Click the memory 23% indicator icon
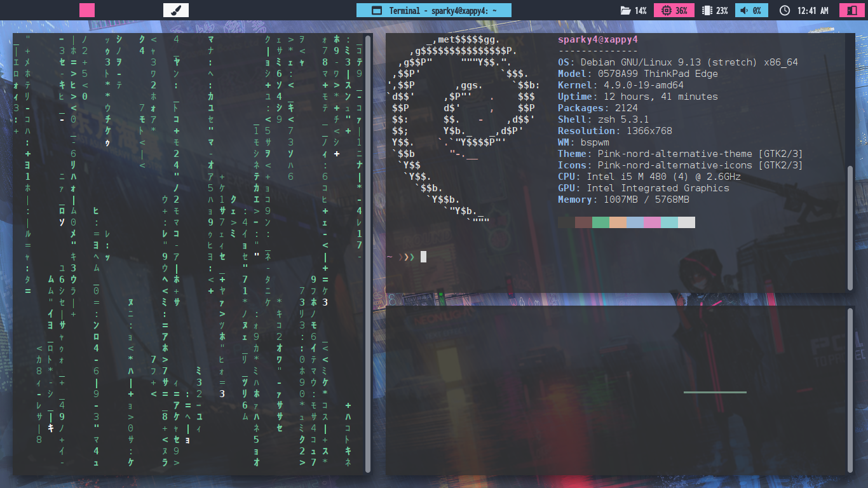 coord(707,11)
